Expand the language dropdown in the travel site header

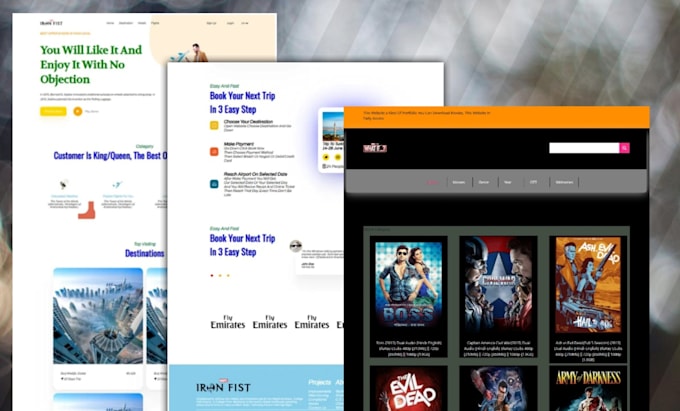(245, 23)
